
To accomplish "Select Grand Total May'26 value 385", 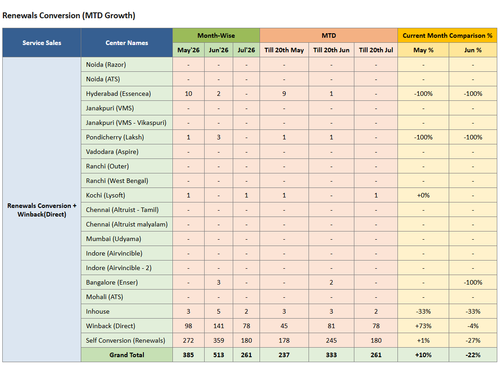I will coord(188,355).
